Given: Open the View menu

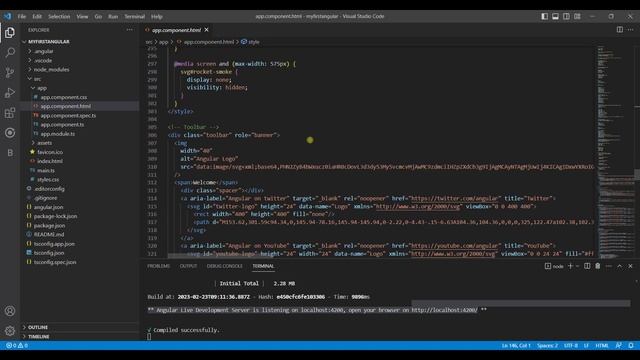Looking at the screenshot, I should 82,16.
